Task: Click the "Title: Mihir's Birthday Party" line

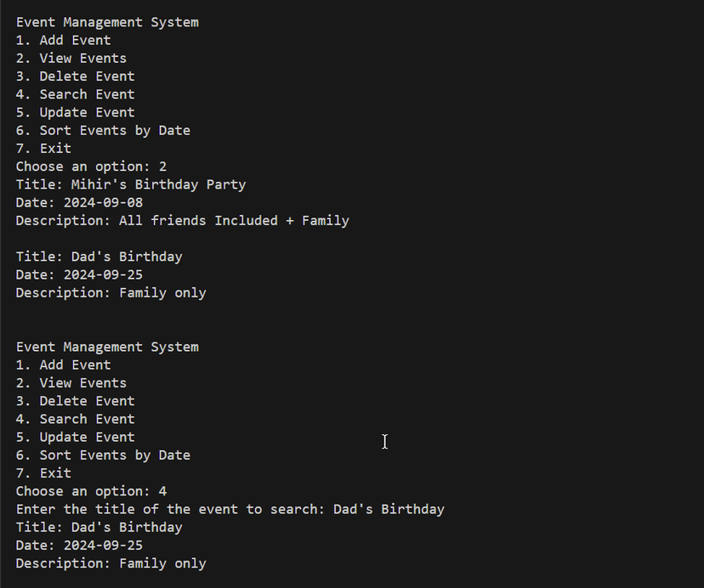Action: [x=130, y=184]
